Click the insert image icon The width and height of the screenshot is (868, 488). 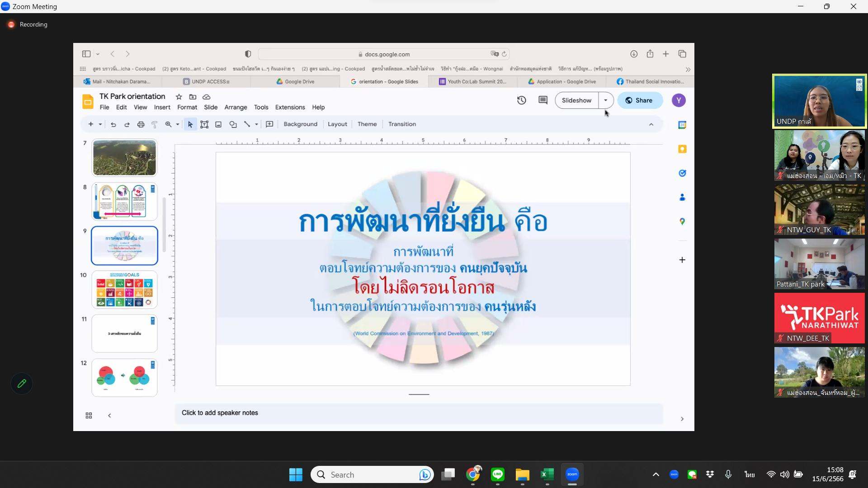pyautogui.click(x=218, y=124)
